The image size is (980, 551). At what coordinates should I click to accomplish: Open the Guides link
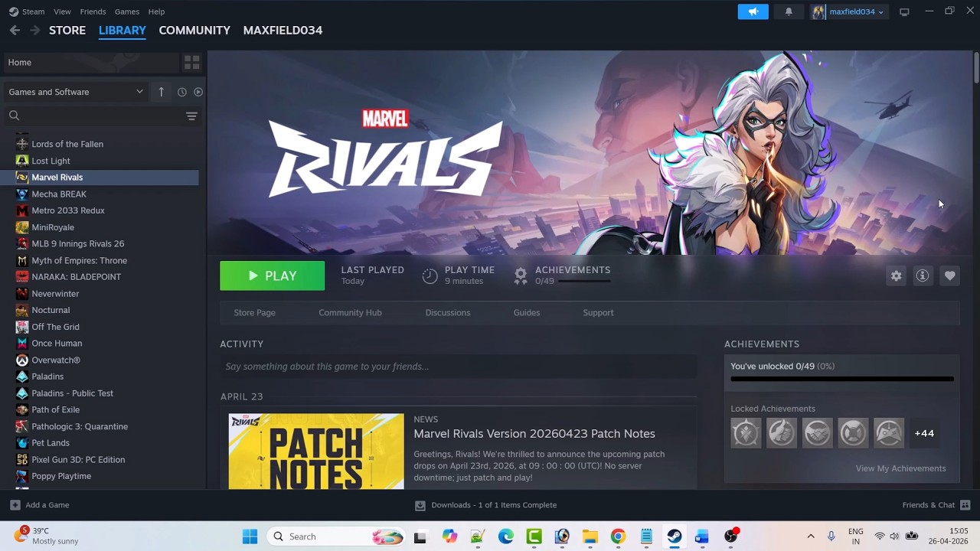pos(526,312)
